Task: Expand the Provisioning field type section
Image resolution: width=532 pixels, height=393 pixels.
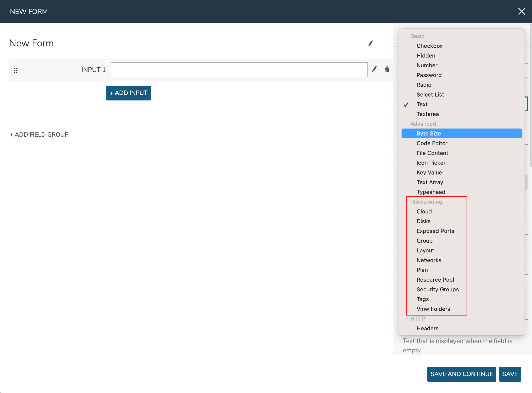Action: click(426, 202)
